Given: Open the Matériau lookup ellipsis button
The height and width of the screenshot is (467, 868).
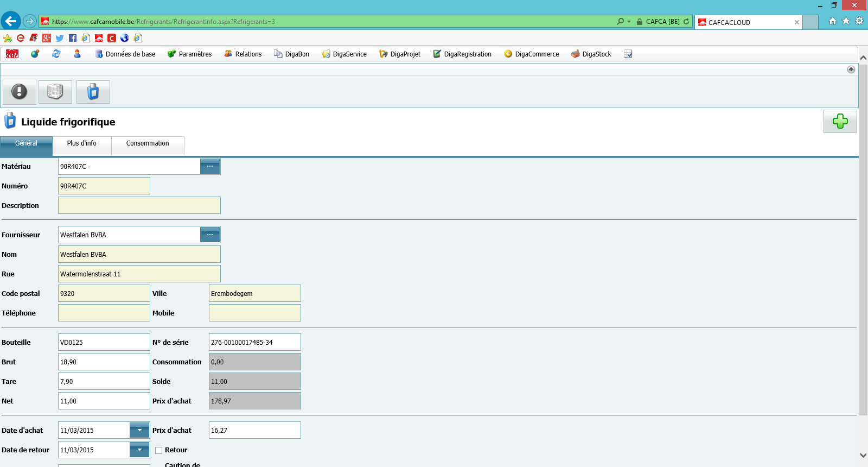Looking at the screenshot, I should pyautogui.click(x=210, y=166).
